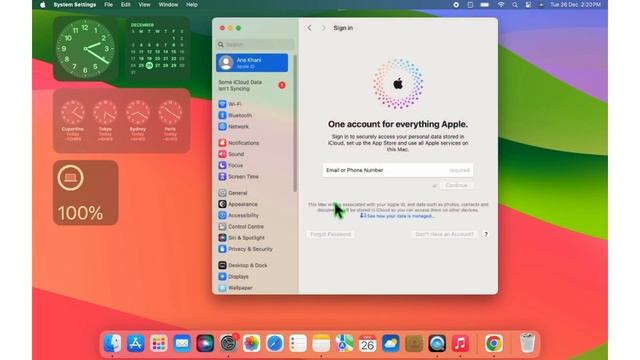Select General in the sidebar
This screenshot has width=640, height=360.
(233, 193)
